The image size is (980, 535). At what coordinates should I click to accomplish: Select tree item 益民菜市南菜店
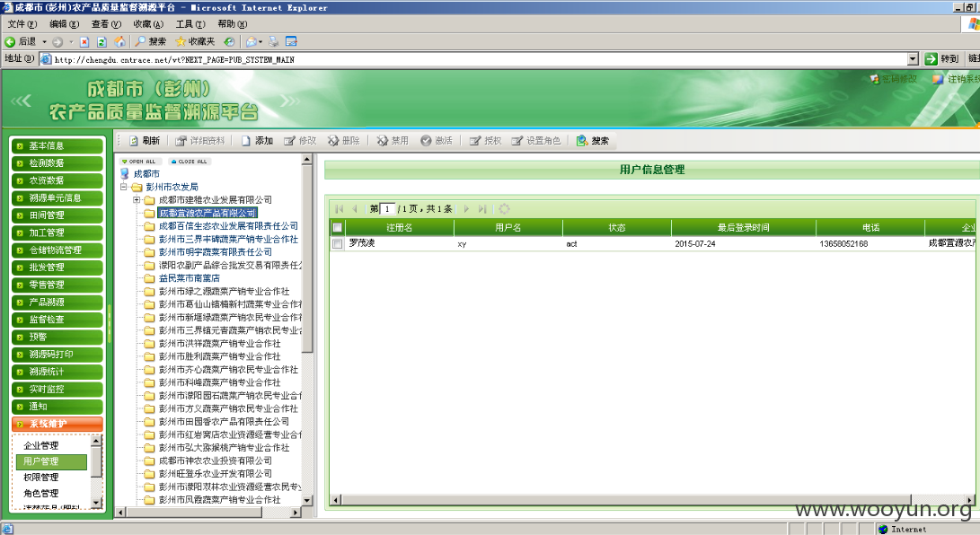click(x=190, y=277)
